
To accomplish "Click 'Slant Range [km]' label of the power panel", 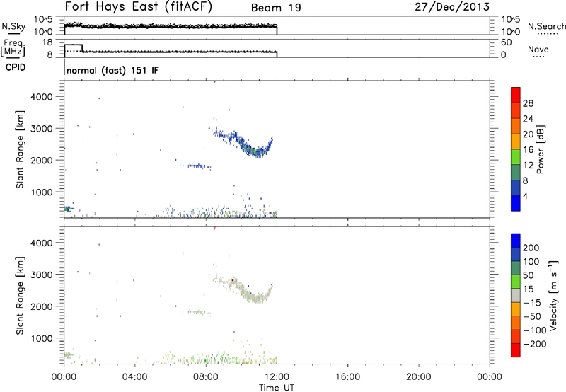I will point(20,149).
